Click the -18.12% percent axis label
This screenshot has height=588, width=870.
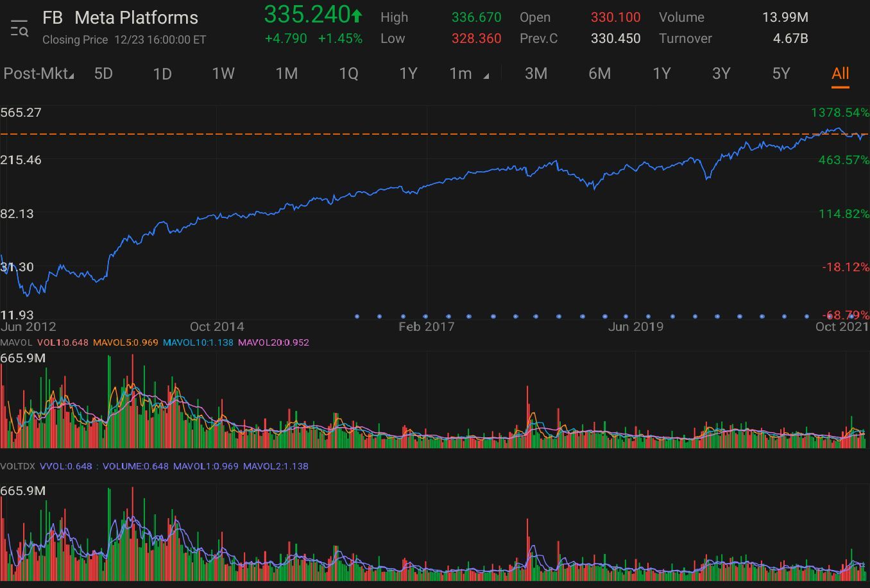[x=846, y=267]
